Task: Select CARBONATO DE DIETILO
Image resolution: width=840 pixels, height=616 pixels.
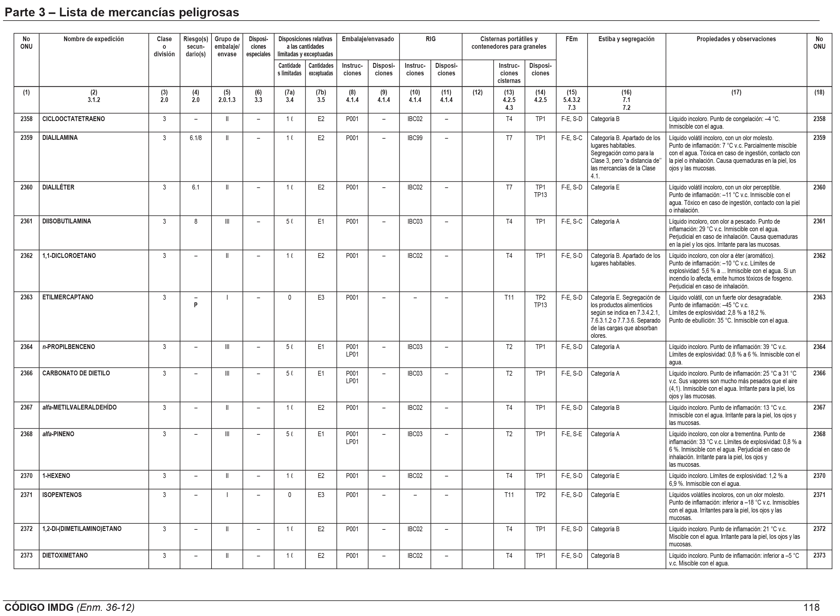Action: [x=76, y=373]
